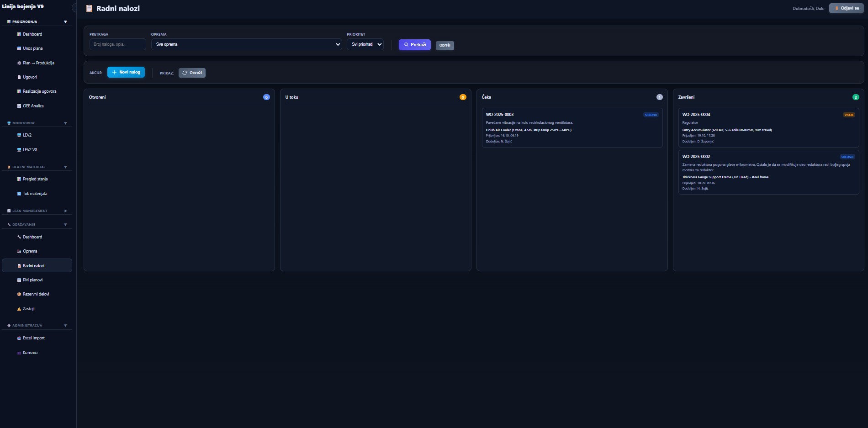Create a new order with Novi nalog

pyautogui.click(x=126, y=72)
